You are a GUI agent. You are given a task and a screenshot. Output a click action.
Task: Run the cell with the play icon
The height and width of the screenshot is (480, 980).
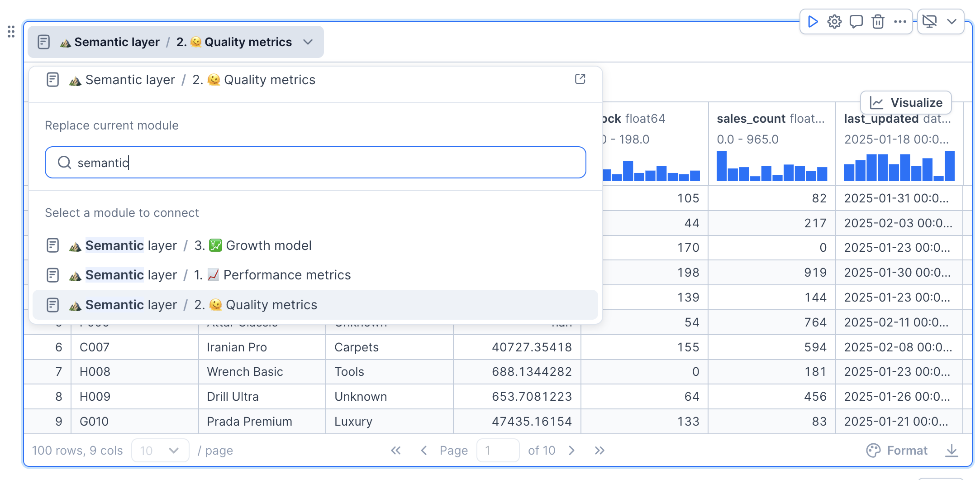(x=813, y=22)
